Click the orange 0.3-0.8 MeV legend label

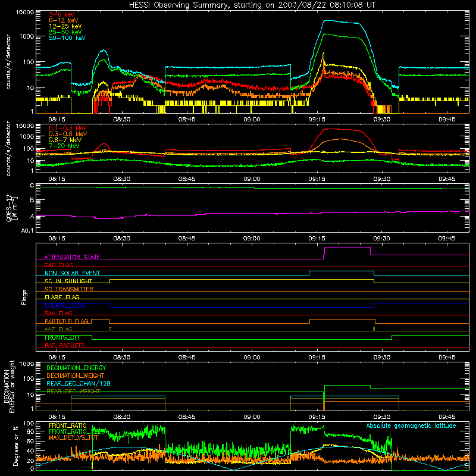tap(68, 134)
